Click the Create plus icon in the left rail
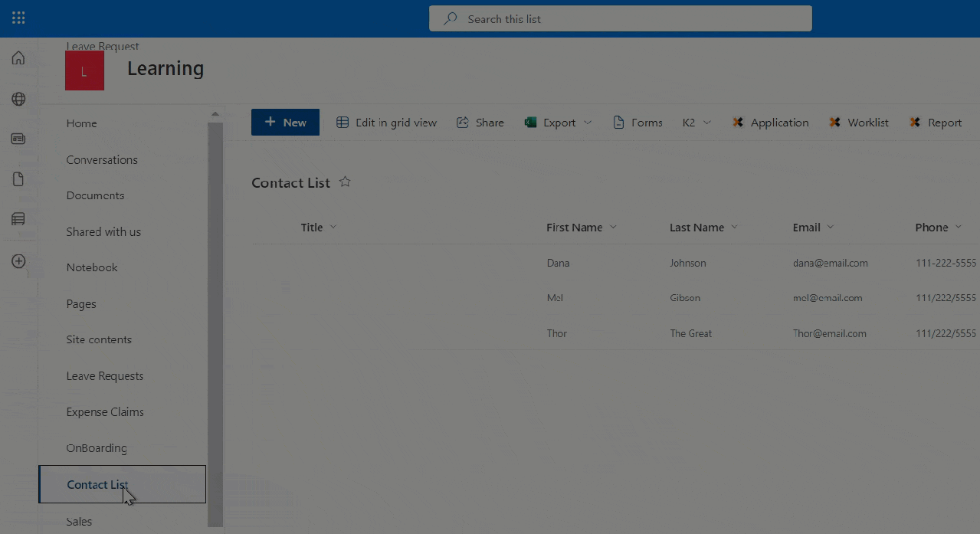This screenshot has height=534, width=980. pos(18,260)
